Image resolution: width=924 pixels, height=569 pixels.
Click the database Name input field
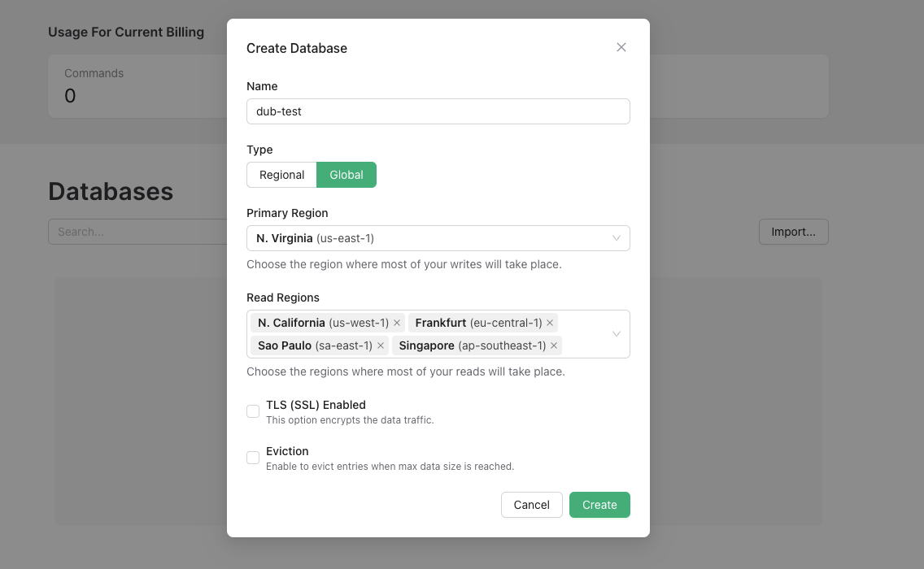point(438,111)
